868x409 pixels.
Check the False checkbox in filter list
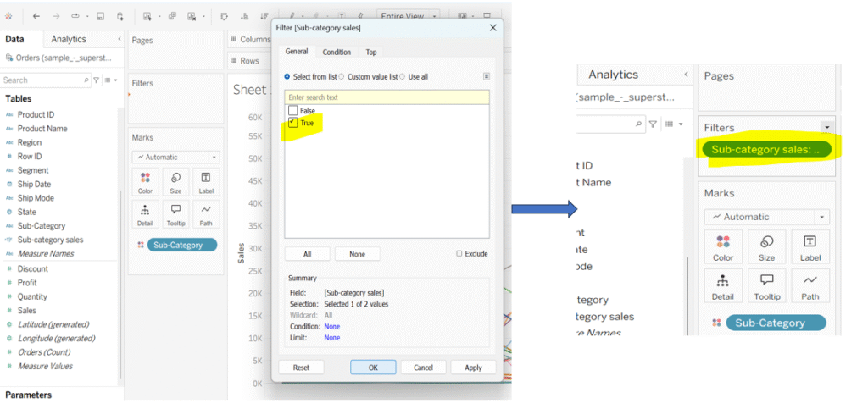(x=293, y=111)
